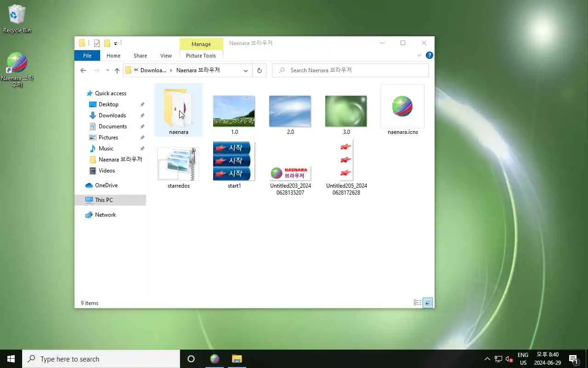This screenshot has height=368, width=588.
Task: Open Desktop in the navigation pane
Action: pos(108,104)
